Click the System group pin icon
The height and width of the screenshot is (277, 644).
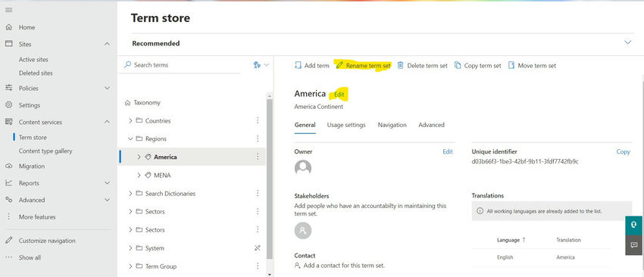[258, 248]
